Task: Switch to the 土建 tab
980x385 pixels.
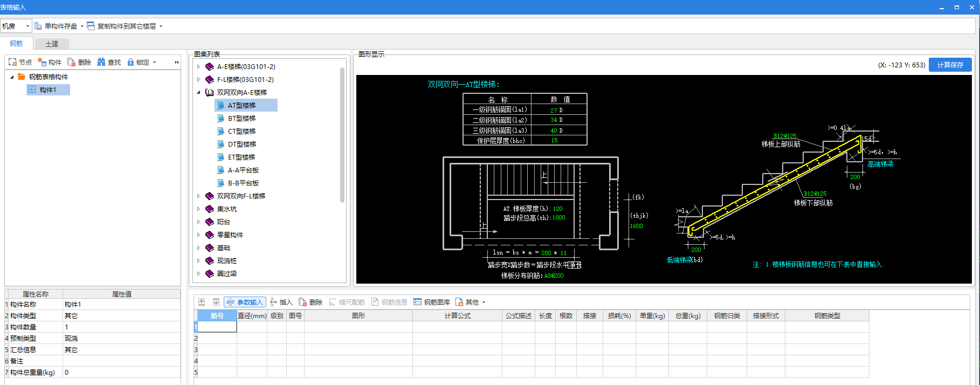Action: click(52, 44)
